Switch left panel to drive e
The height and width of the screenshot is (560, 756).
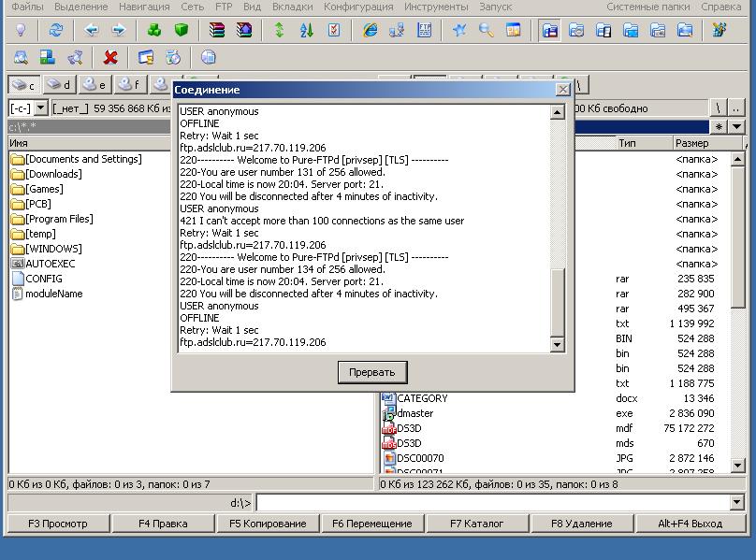coord(95,85)
